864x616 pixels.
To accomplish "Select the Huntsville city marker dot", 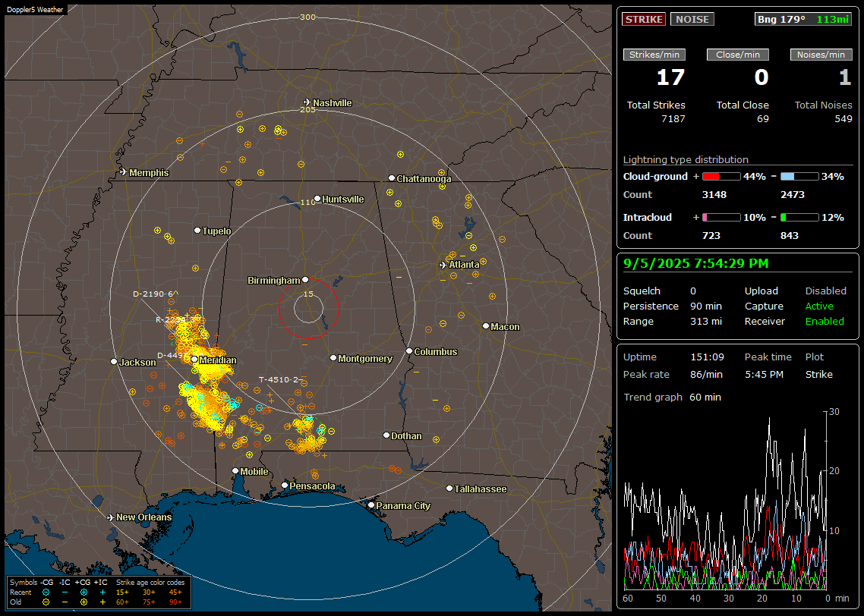I will [x=317, y=199].
